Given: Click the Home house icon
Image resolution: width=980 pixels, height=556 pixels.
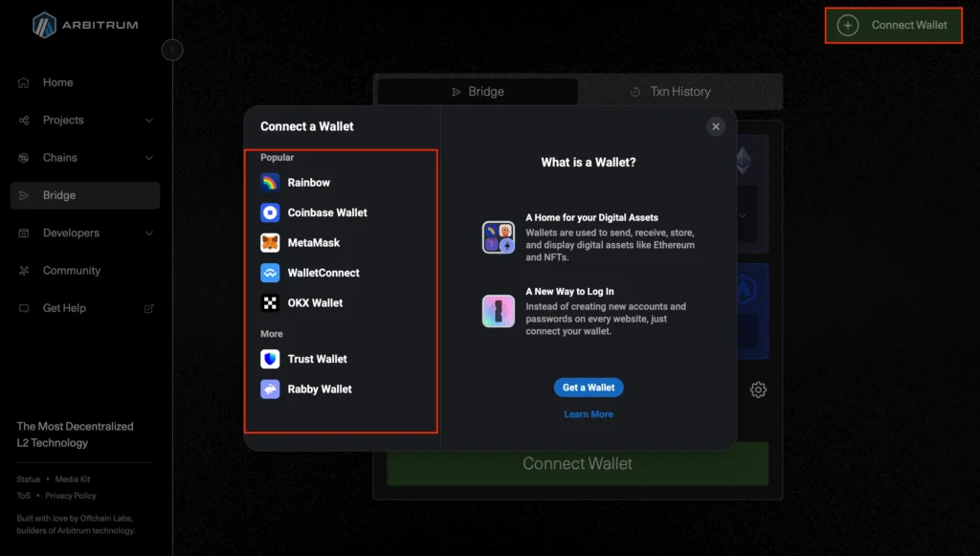Looking at the screenshot, I should (24, 82).
